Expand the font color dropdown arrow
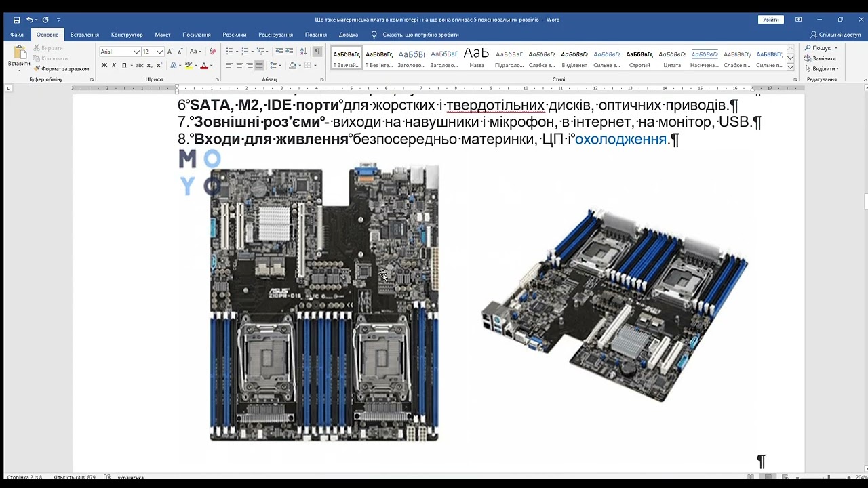 point(211,66)
